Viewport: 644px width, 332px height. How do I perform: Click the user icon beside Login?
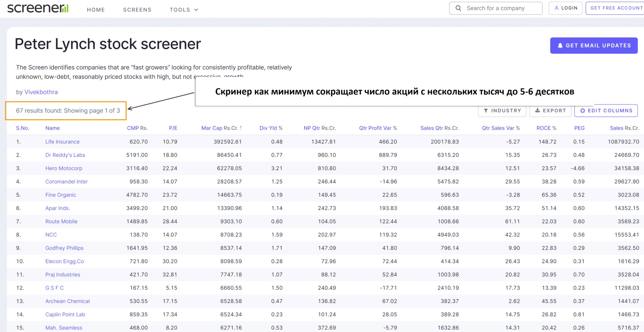click(556, 8)
